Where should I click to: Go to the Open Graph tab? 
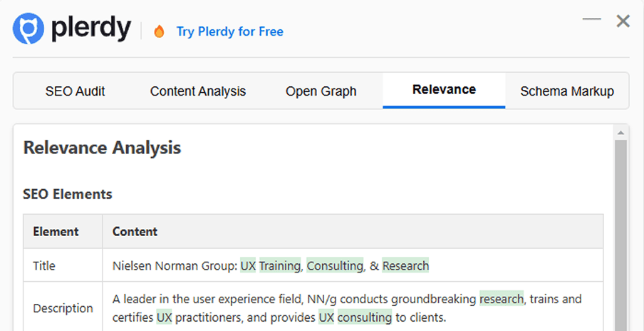321,91
